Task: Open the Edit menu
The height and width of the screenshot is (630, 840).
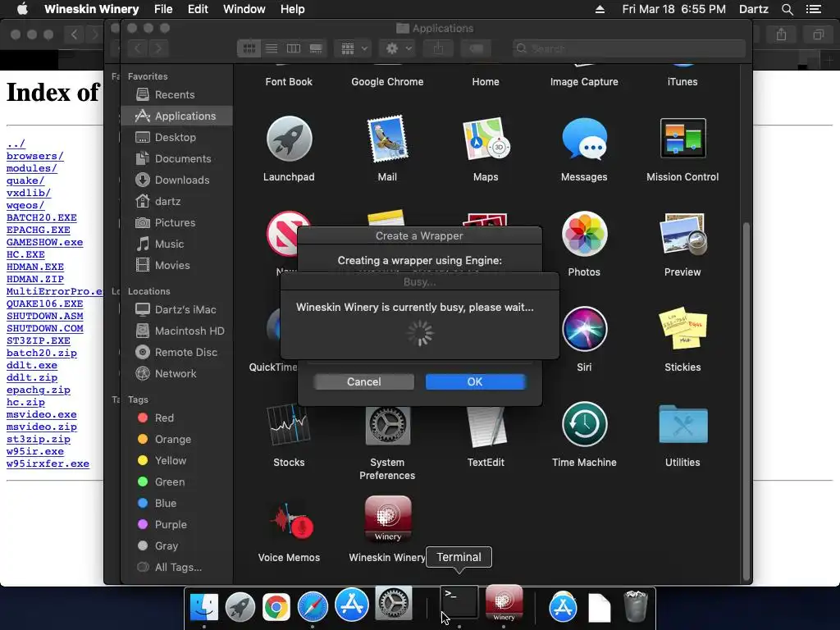Action: click(198, 9)
